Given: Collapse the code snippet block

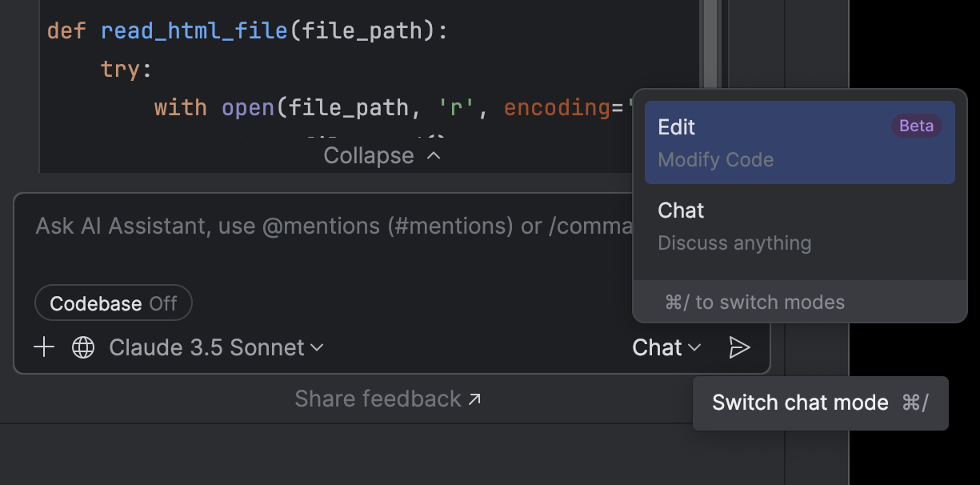Looking at the screenshot, I should point(382,155).
